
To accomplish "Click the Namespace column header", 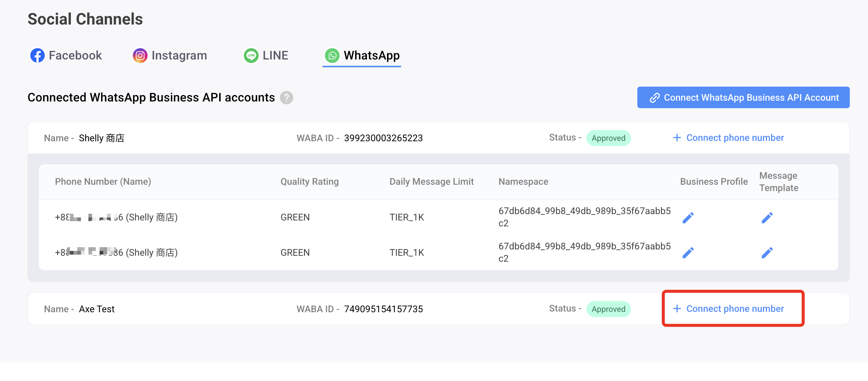I will point(523,182).
